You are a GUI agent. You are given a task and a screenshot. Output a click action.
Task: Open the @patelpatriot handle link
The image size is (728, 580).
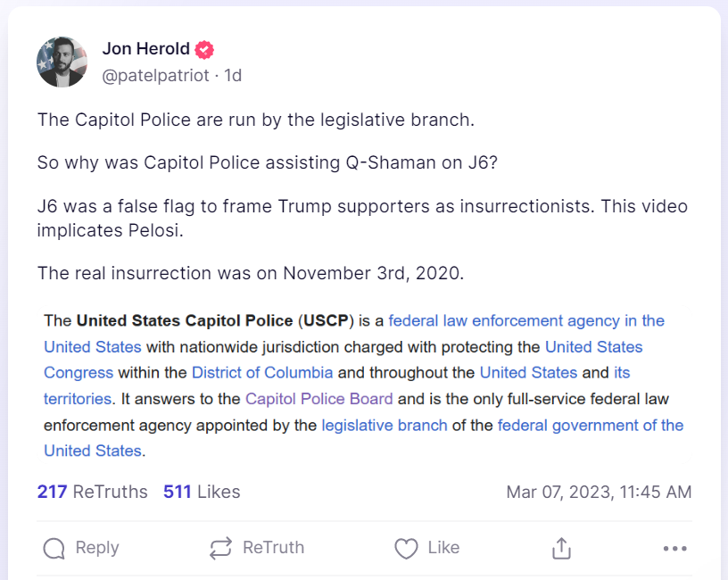tap(157, 76)
